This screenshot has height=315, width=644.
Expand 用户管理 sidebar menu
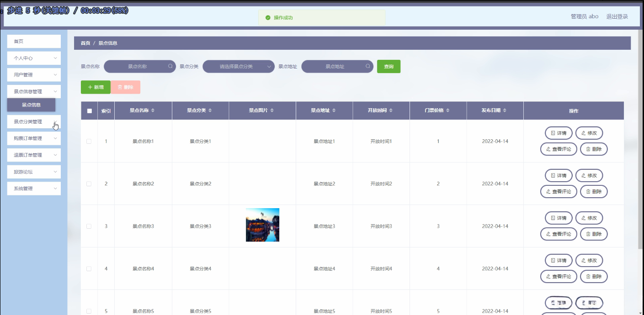click(34, 75)
